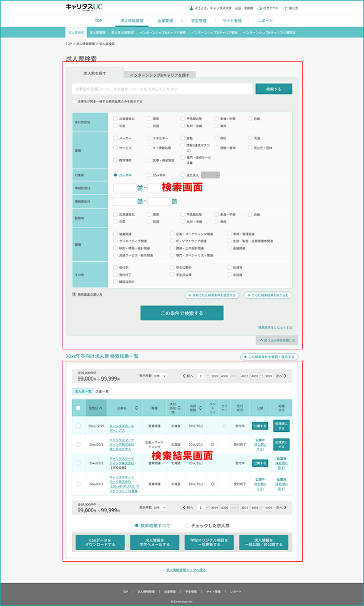The width and height of the screenshot is (364, 606).
Task: Go to 前へ in pager below table
Action: pos(188,508)
